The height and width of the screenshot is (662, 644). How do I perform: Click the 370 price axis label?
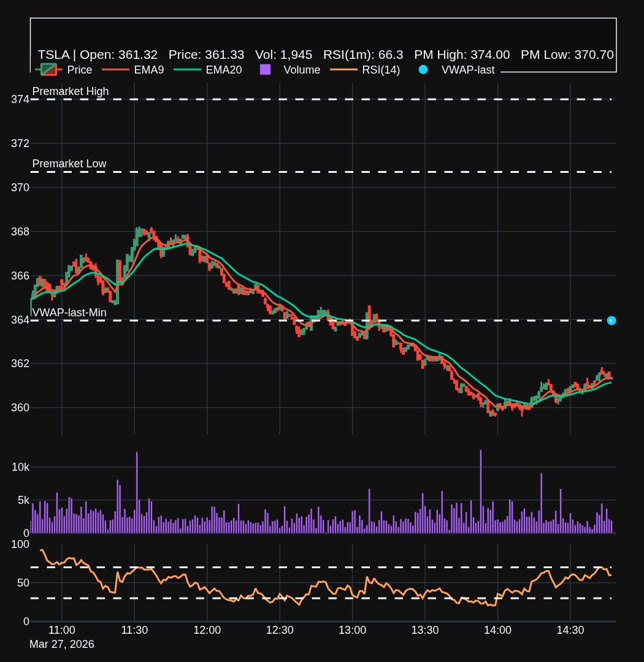pyautogui.click(x=20, y=188)
